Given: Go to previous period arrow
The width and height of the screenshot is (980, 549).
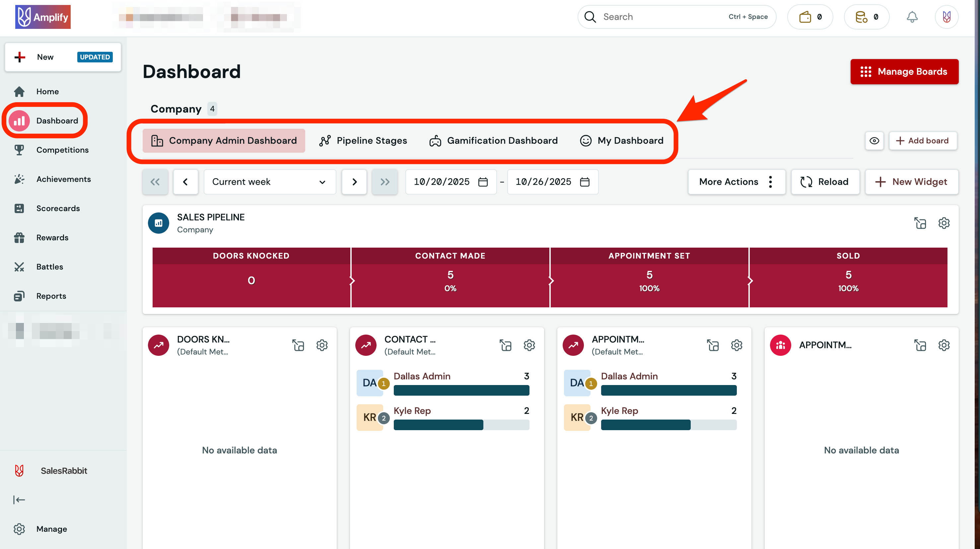Looking at the screenshot, I should [x=185, y=182].
